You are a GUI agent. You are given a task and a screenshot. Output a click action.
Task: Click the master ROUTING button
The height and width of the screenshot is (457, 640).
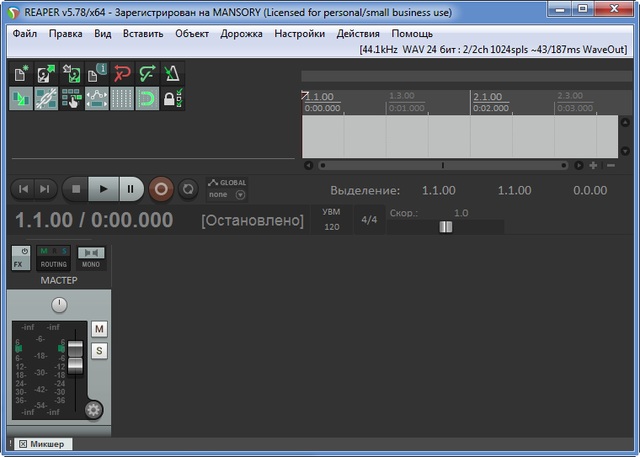[x=54, y=264]
